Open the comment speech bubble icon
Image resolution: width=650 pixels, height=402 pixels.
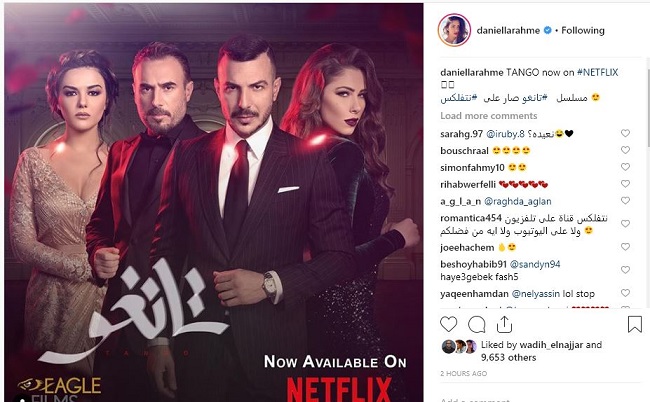coord(477,325)
